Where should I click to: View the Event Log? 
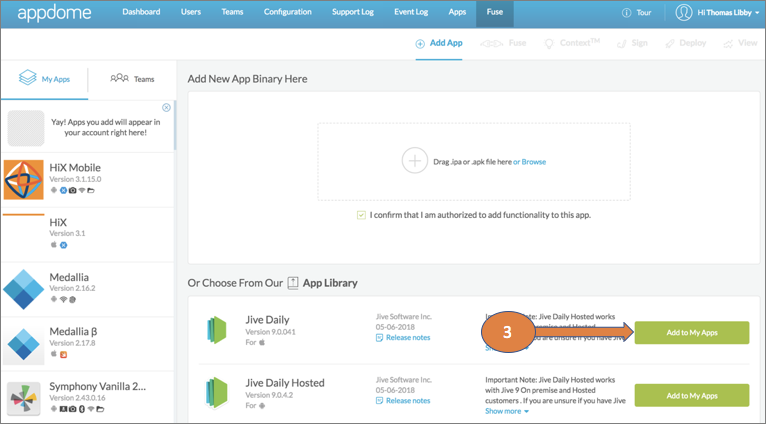coord(411,12)
